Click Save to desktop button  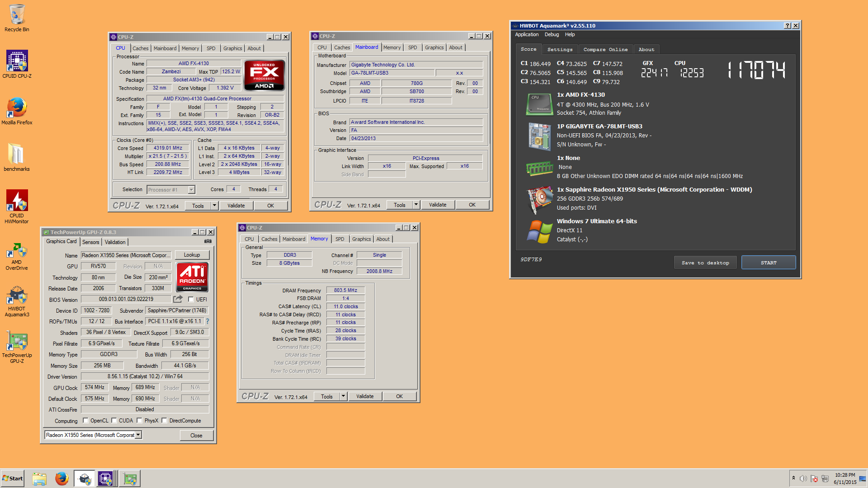705,263
